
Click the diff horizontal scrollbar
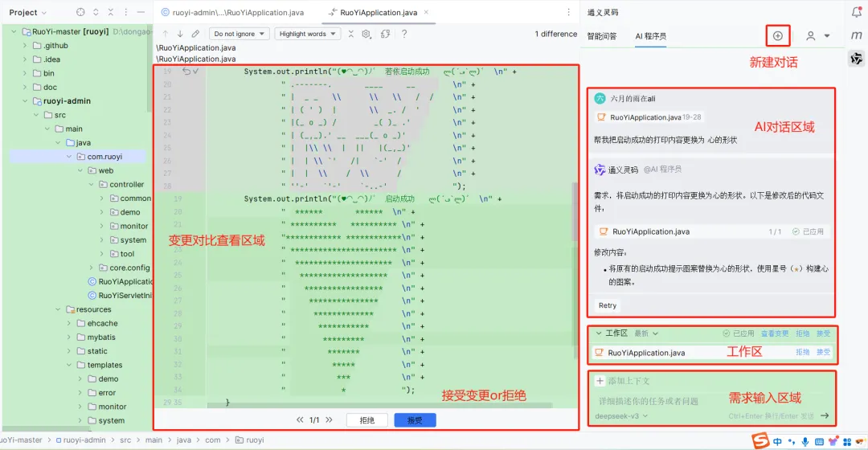[379, 405]
